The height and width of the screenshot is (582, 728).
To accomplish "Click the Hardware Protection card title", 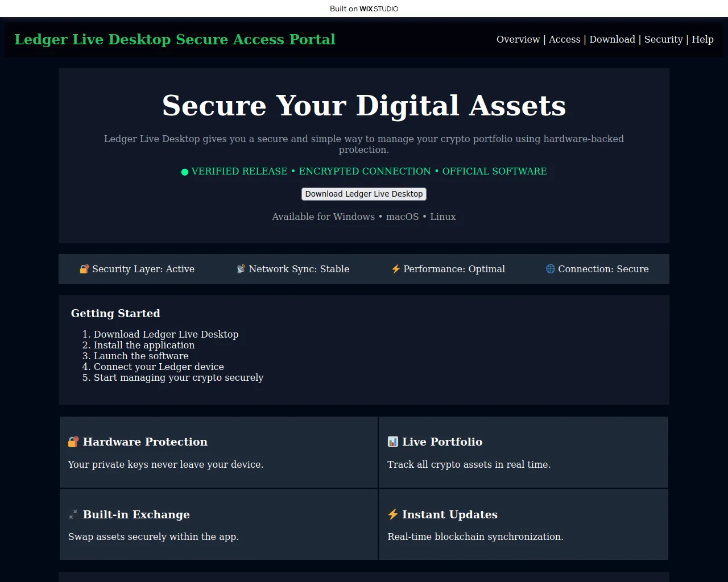I will tap(145, 442).
